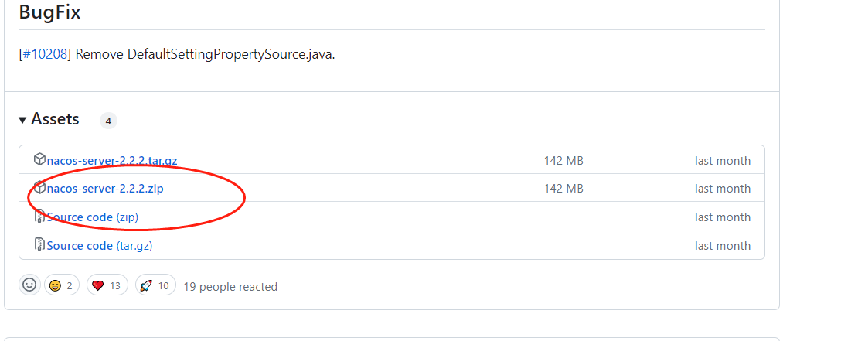Viewport: 868px width, 341px height.
Task: Click the file icon beside Source code (zip)
Action: [39, 217]
